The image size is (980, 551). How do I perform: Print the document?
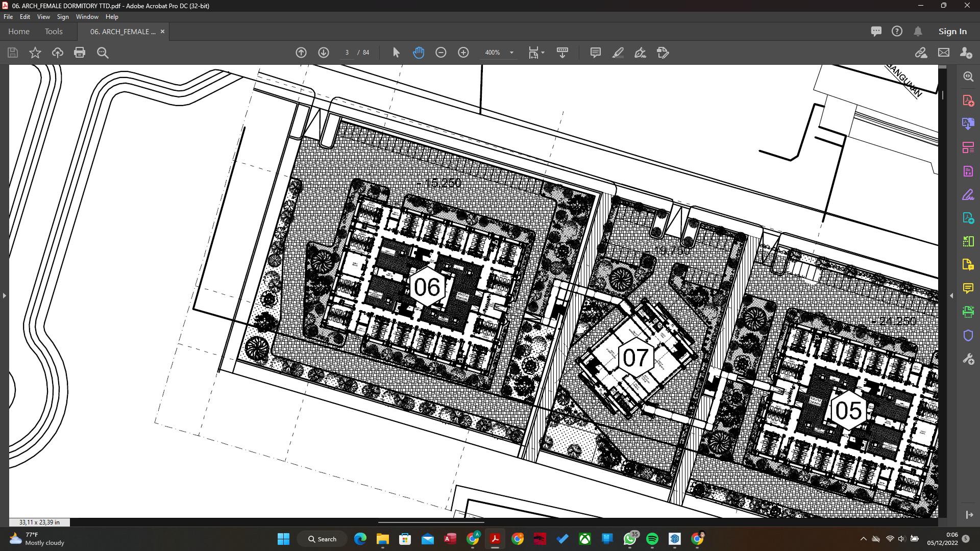80,53
